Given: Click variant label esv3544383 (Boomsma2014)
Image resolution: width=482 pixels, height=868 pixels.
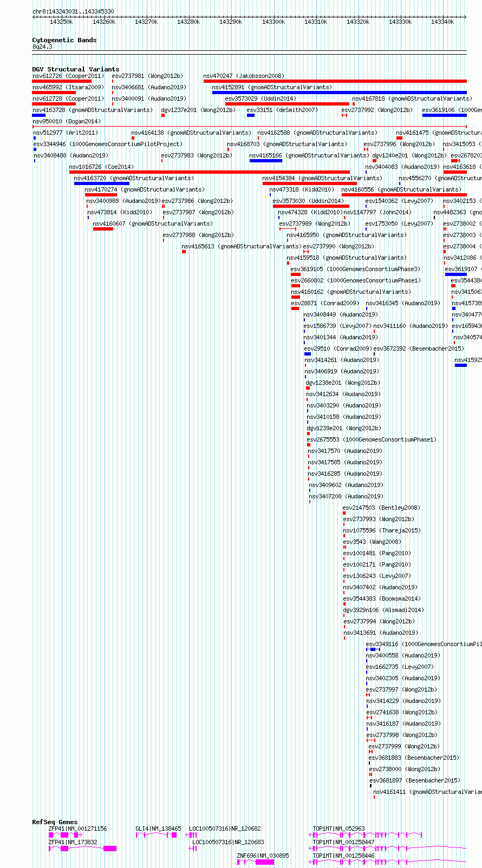Looking at the screenshot, I should coord(382,599).
